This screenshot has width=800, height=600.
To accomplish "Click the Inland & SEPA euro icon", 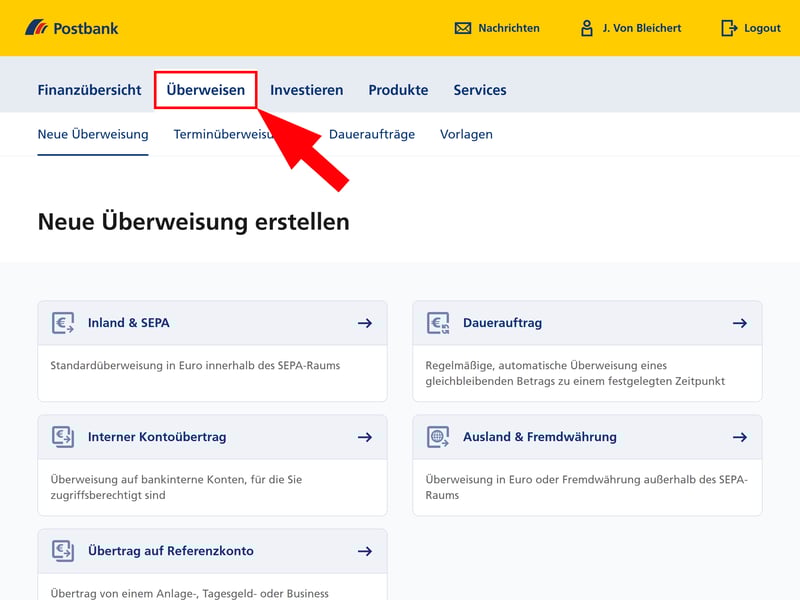I will coord(63,323).
